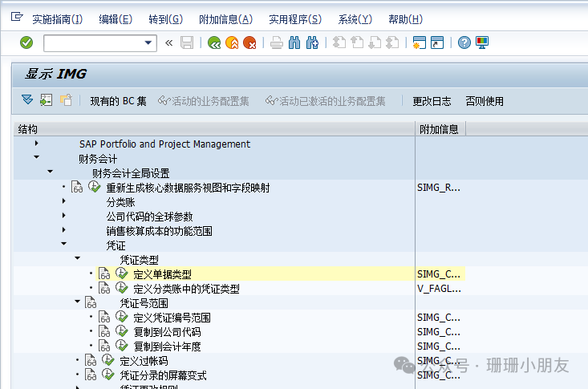Image resolution: width=588 pixels, height=389 pixels.
Task: Collapse the 凭证类型 tree node
Action: [x=78, y=259]
